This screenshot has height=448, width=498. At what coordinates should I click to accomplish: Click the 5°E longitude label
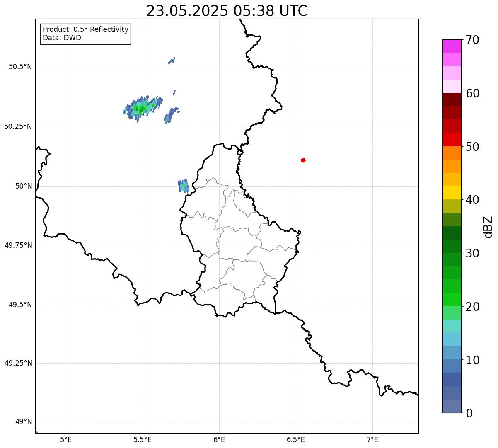pyautogui.click(x=66, y=440)
